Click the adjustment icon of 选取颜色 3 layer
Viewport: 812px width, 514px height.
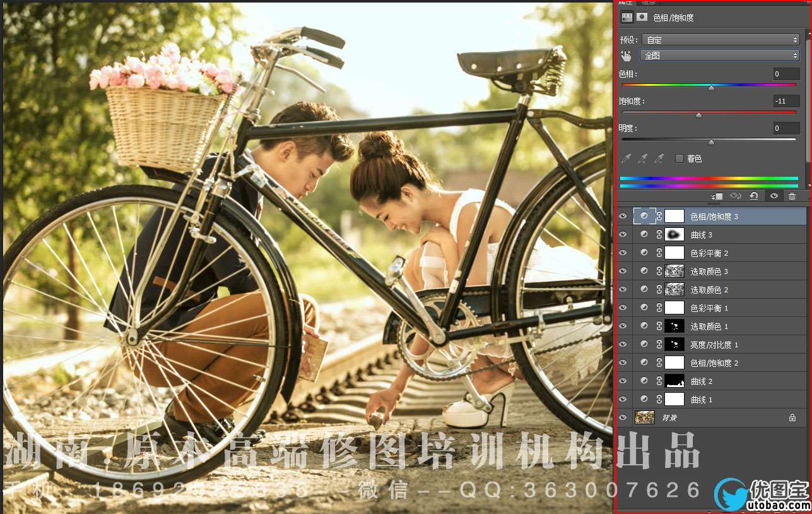click(x=644, y=271)
